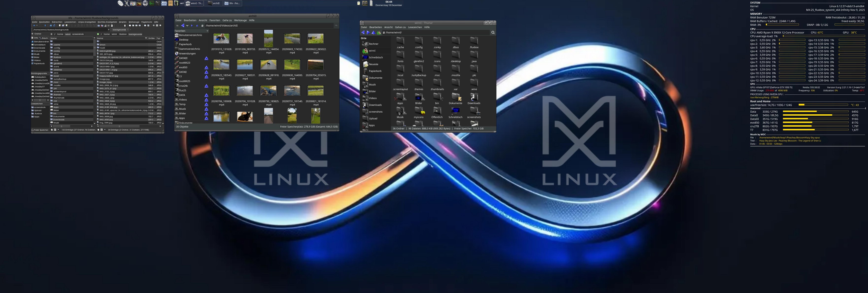
Task: Open Gehen zu menu in Thunar
Action: pos(400,27)
